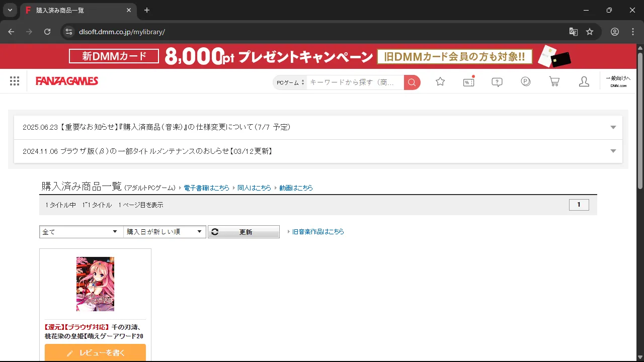Bookmark this page with star icon
644x362 pixels.
coord(590,32)
